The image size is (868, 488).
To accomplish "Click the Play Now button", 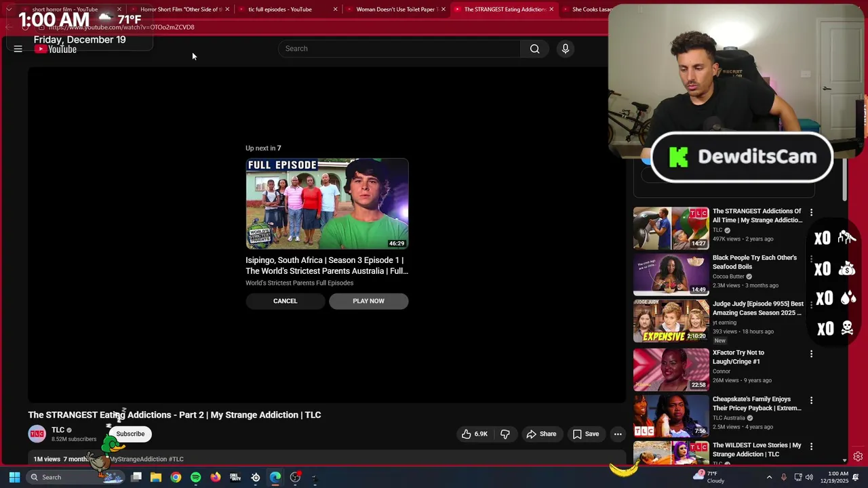I will (x=369, y=301).
